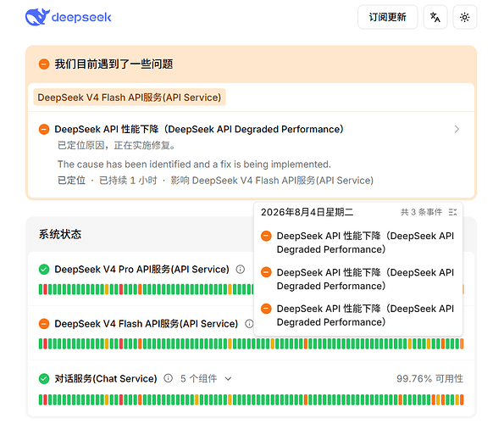504x424 pixels.
Task: Open incident details via right chevron arrow
Action: coord(457,130)
